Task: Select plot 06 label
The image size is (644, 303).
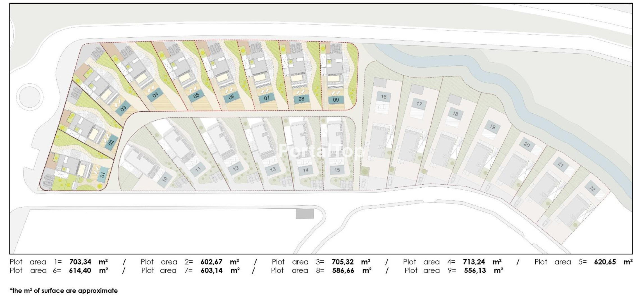Action: pos(231,97)
